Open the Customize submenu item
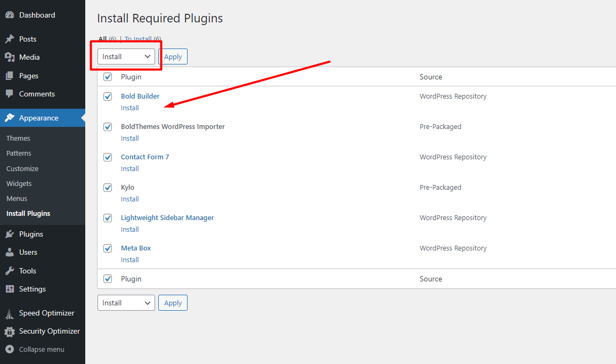Screen dimensions: 616x364 tap(22, 168)
